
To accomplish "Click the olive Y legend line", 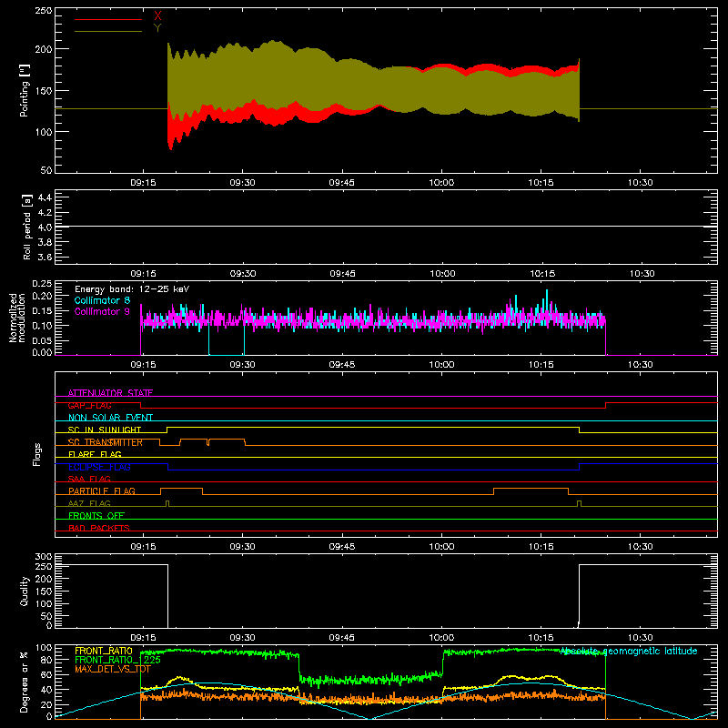I will pyautogui.click(x=108, y=31).
